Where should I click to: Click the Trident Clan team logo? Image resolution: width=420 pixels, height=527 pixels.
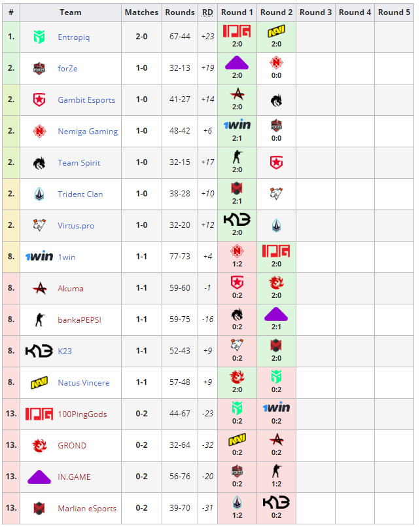39,194
